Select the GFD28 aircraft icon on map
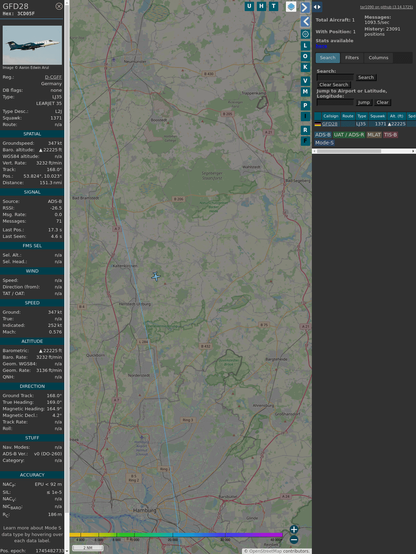This screenshot has height=554, width=416. click(x=156, y=277)
